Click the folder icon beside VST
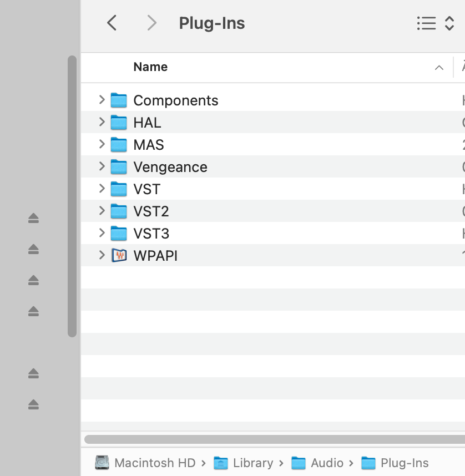Screen dimensions: 465x476 pyautogui.click(x=119, y=189)
